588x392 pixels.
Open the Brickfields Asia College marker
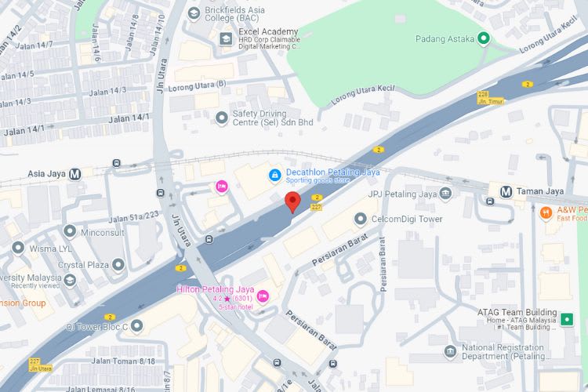(x=194, y=14)
